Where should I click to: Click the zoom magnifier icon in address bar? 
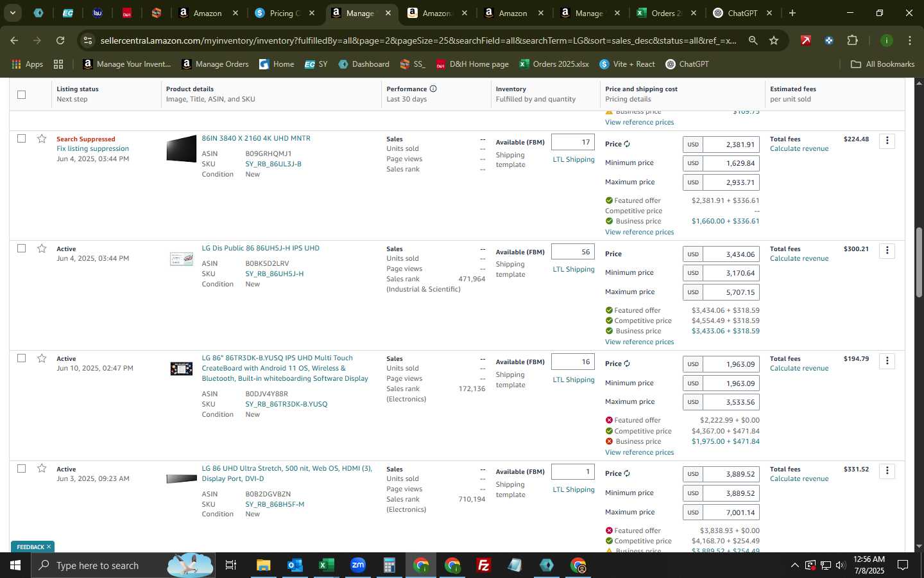click(753, 40)
